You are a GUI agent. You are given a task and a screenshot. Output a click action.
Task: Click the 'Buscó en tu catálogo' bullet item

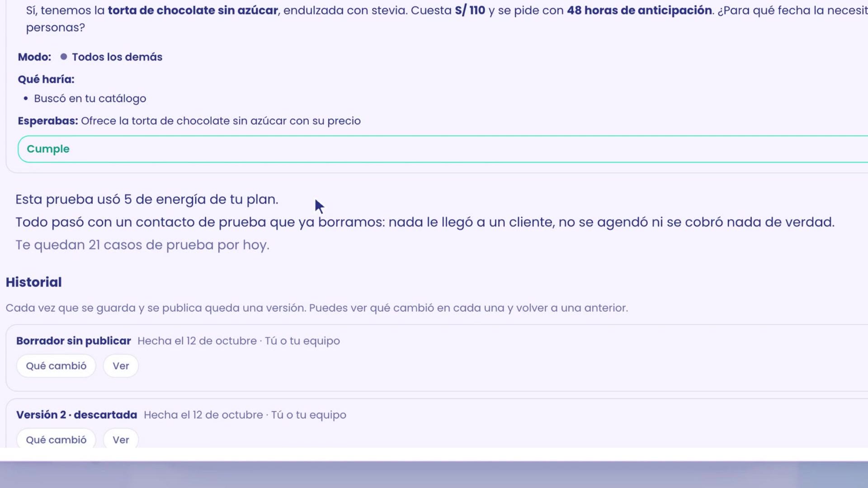[x=90, y=99]
